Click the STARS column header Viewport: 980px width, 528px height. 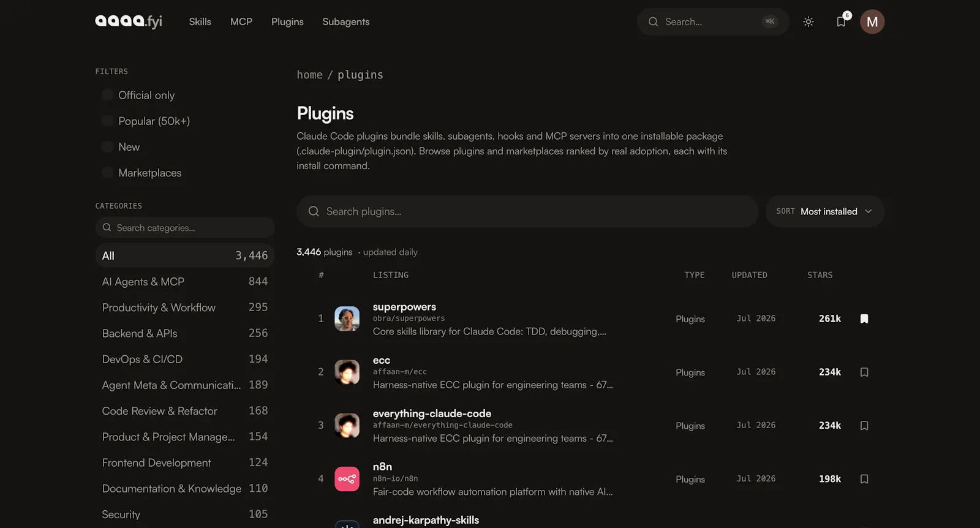tap(820, 275)
